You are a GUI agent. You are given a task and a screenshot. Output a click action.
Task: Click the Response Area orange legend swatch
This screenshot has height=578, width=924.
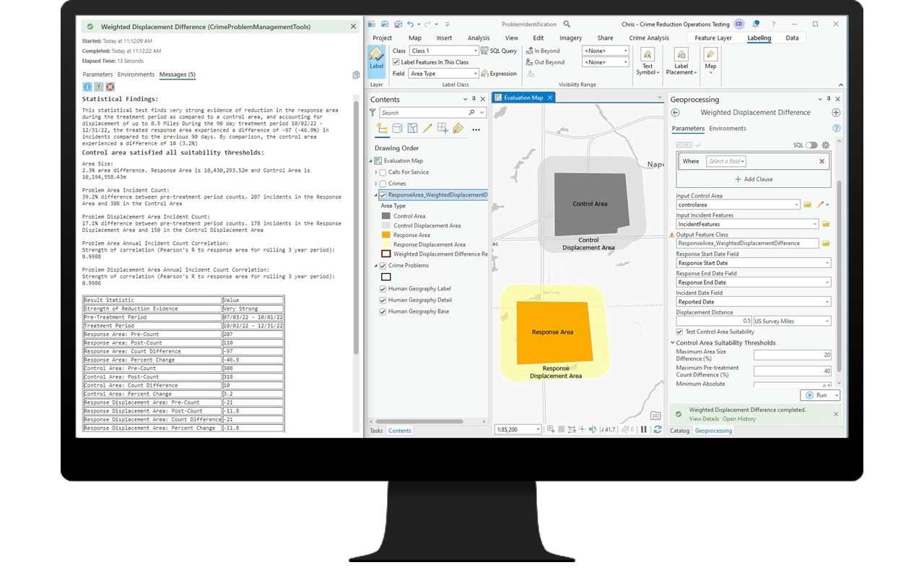click(386, 235)
